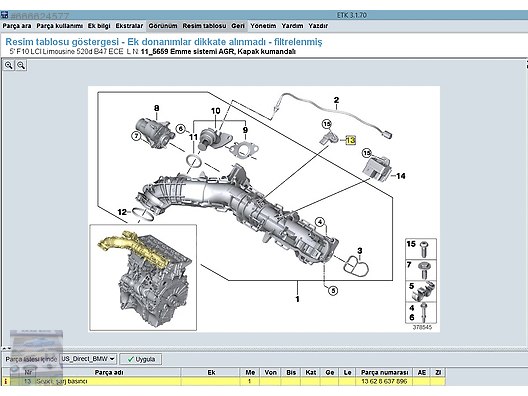Click the Von column header
The width and height of the screenshot is (528, 396).
click(x=270, y=372)
